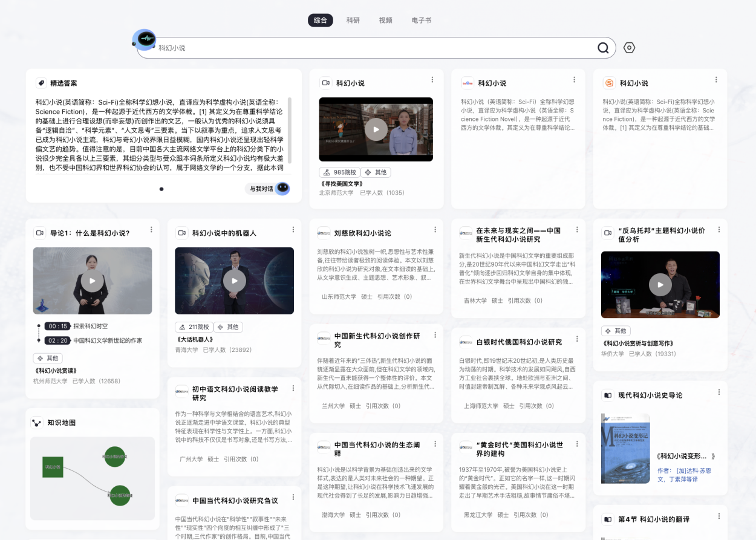This screenshot has width=756, height=540.
Task: Click the AI voice assistant avatar icon
Action: [145, 40]
